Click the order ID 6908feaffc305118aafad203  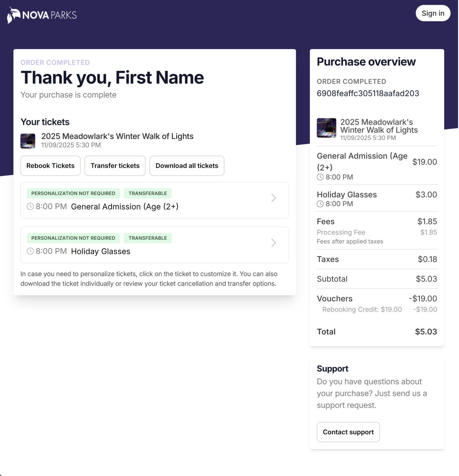pos(368,93)
